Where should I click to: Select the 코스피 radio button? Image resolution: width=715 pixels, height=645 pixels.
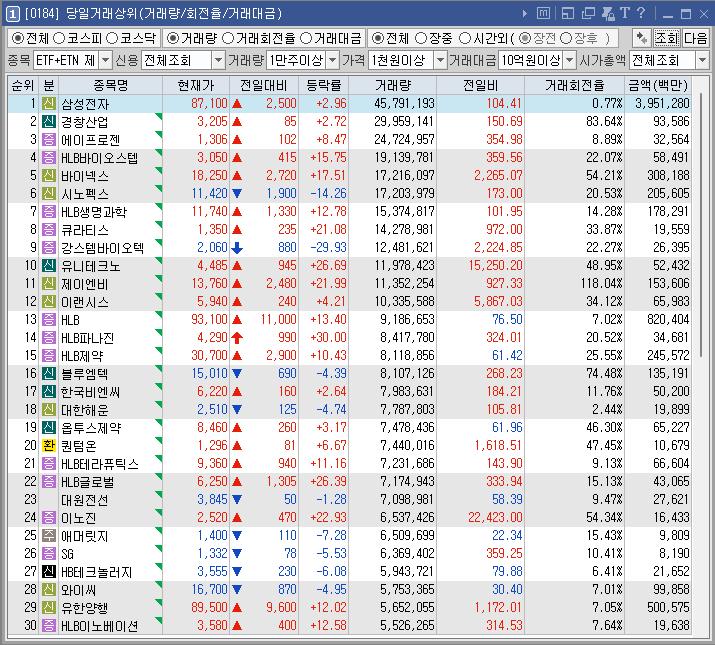(x=59, y=38)
